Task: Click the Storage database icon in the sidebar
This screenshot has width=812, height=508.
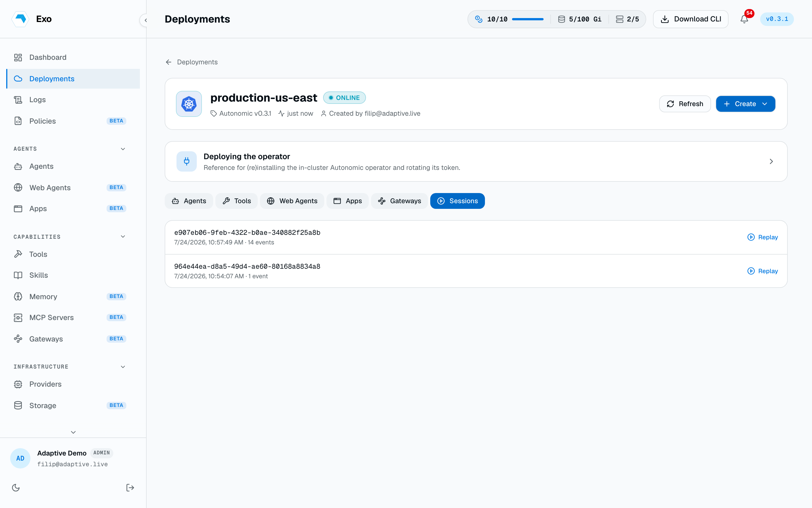Action: 18,405
